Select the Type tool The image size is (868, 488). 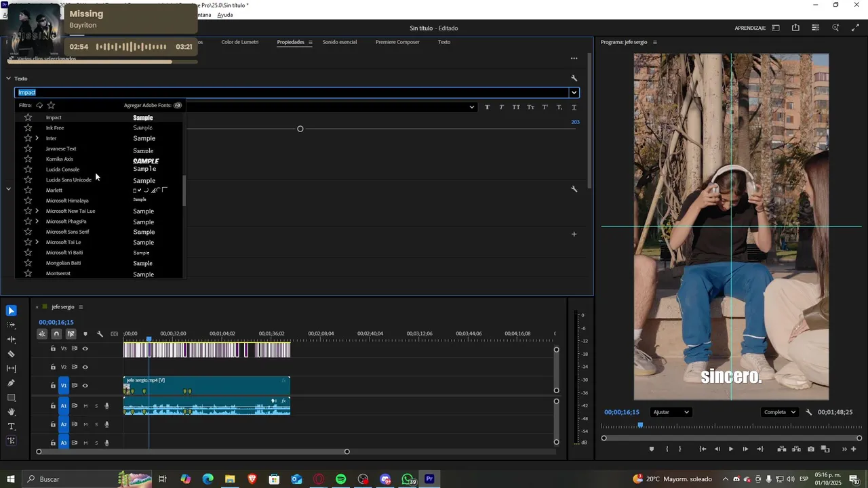click(12, 426)
